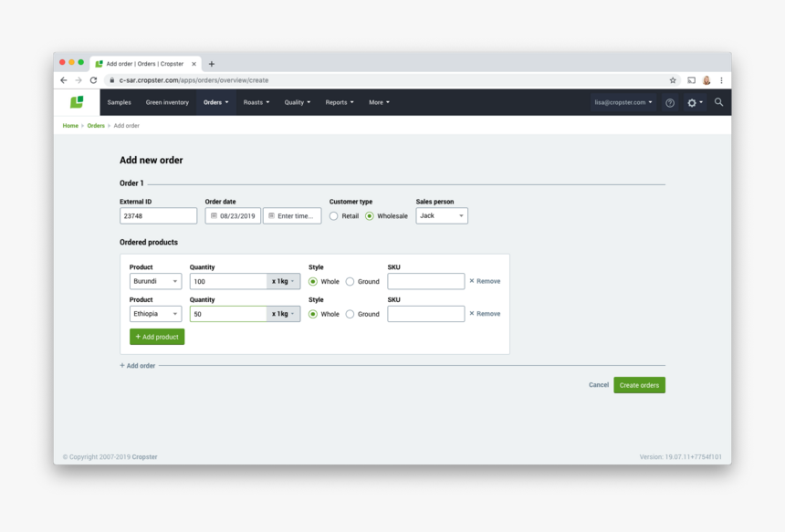Go back with browser back arrow
The width and height of the screenshot is (785, 532).
(64, 80)
